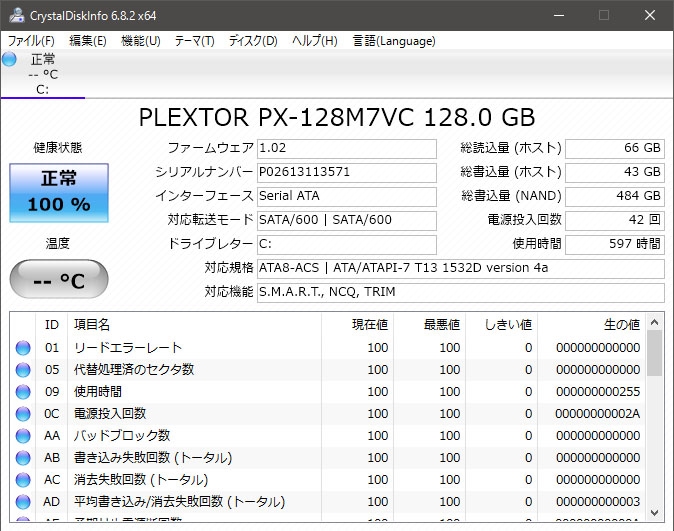
Task: Click the 項目名 column header
Action: (194, 325)
